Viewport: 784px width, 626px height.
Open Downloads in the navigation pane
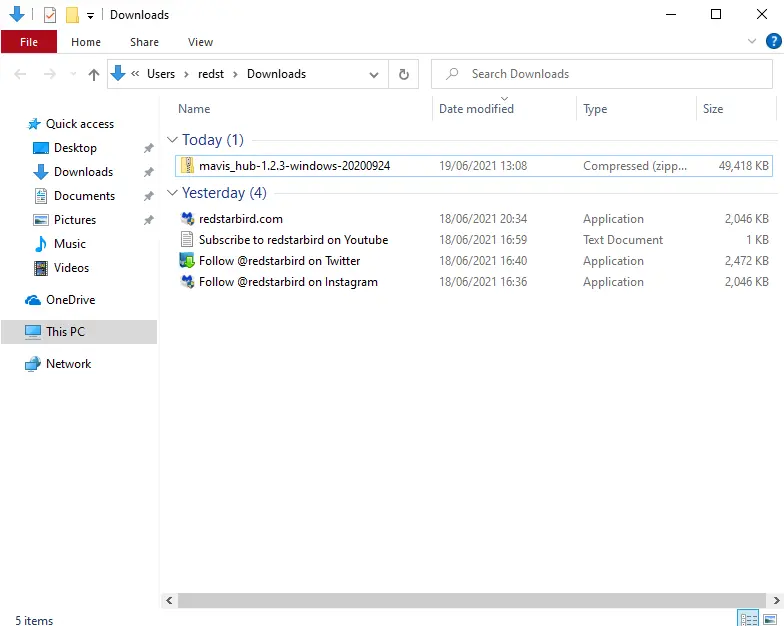click(83, 172)
